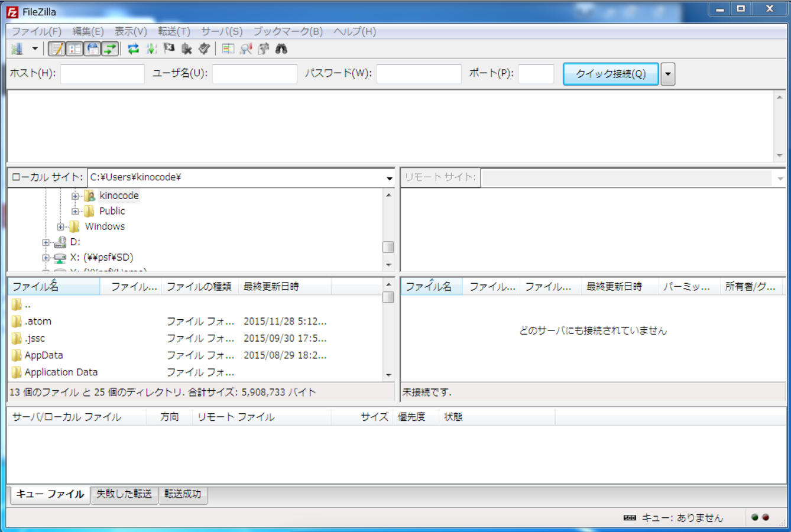Click the speed limit icon in status bar
The image size is (791, 532).
(630, 518)
